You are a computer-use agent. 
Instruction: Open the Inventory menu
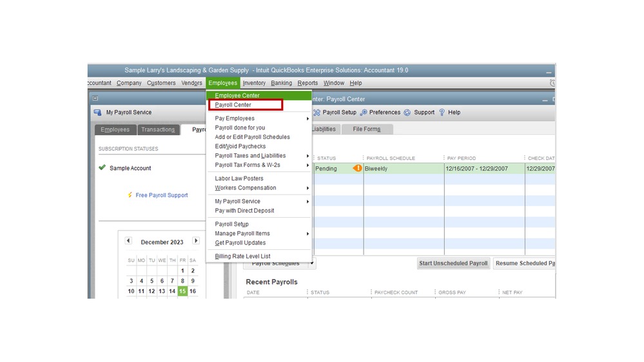pos(254,83)
